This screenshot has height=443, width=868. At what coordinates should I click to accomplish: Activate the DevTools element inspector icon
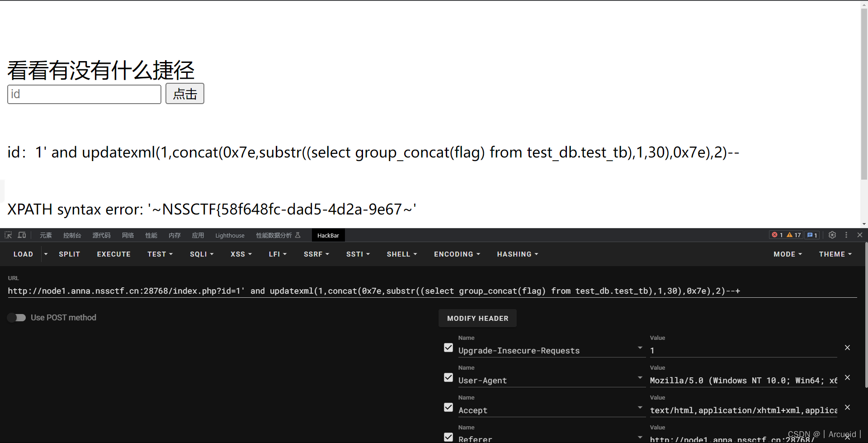8,235
